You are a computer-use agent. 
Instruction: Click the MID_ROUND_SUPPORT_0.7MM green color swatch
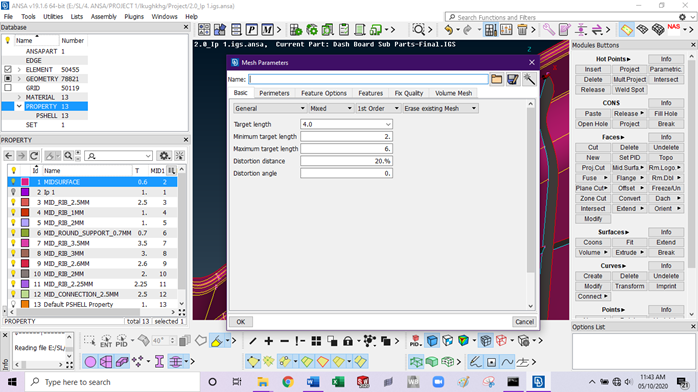[25, 233]
